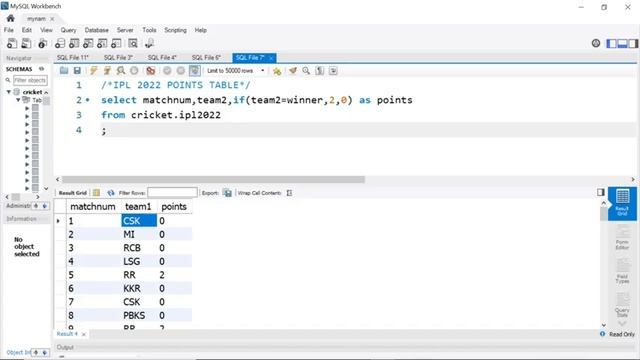
Task: Click the stop execution icon
Action: point(134,71)
